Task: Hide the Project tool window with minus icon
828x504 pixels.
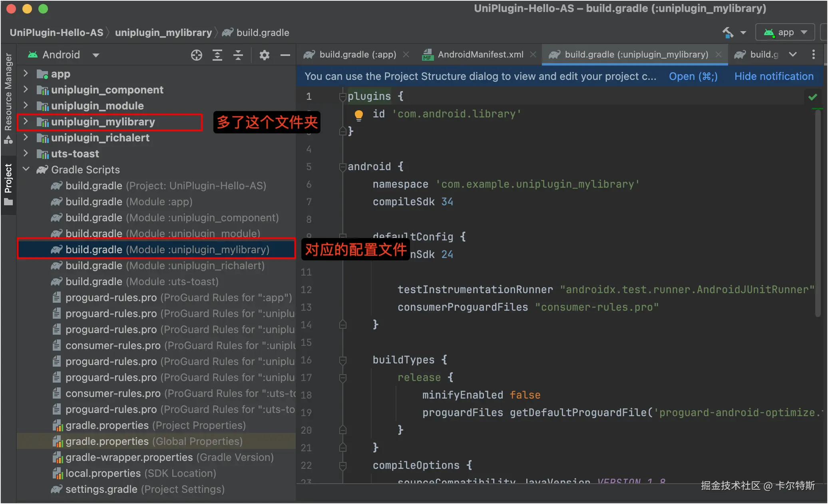Action: 285,55
